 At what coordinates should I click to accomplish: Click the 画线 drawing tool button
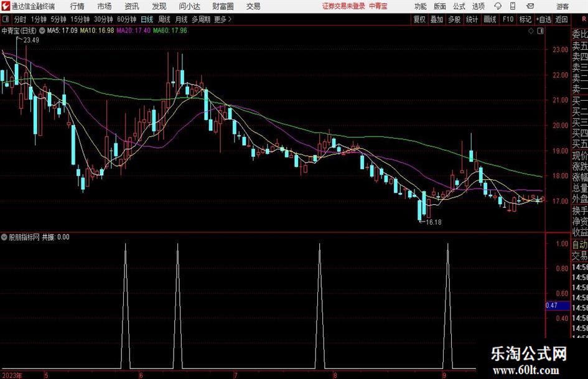pyautogui.click(x=490, y=19)
